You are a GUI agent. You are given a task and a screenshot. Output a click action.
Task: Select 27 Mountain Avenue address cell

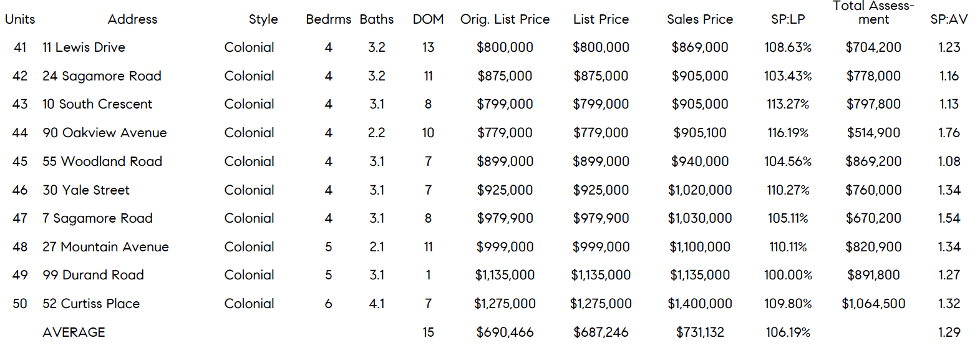(x=105, y=247)
